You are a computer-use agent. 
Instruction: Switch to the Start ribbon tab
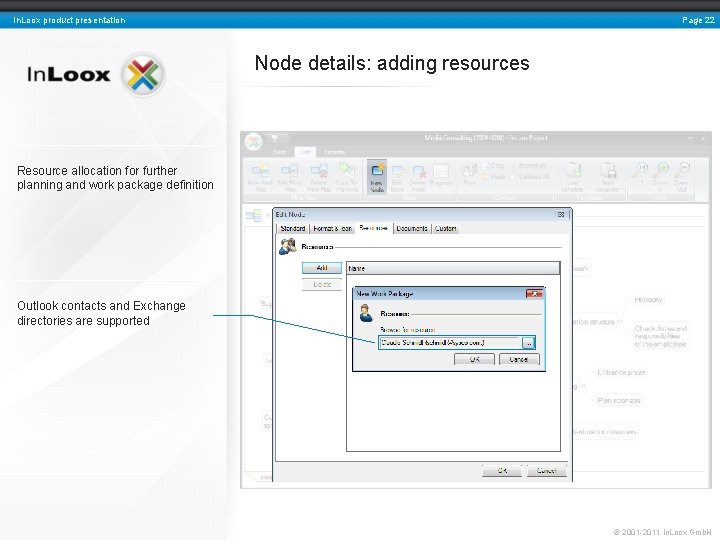pos(280,152)
